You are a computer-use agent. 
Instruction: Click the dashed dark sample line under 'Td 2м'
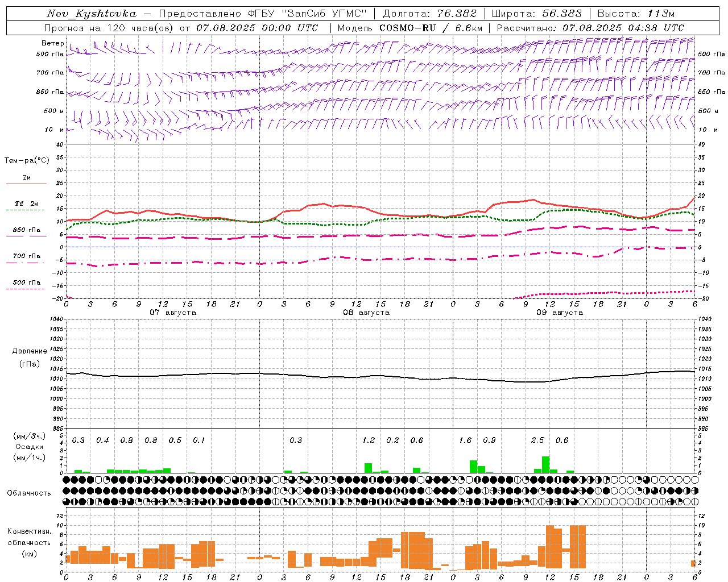click(x=26, y=210)
